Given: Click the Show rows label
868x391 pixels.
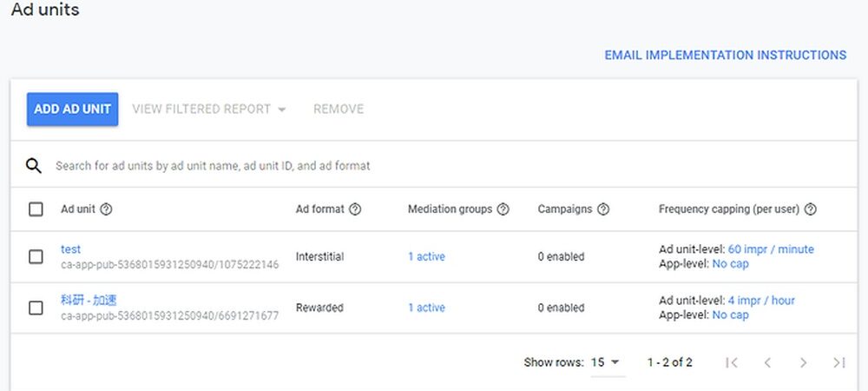Looking at the screenshot, I should (x=554, y=362).
